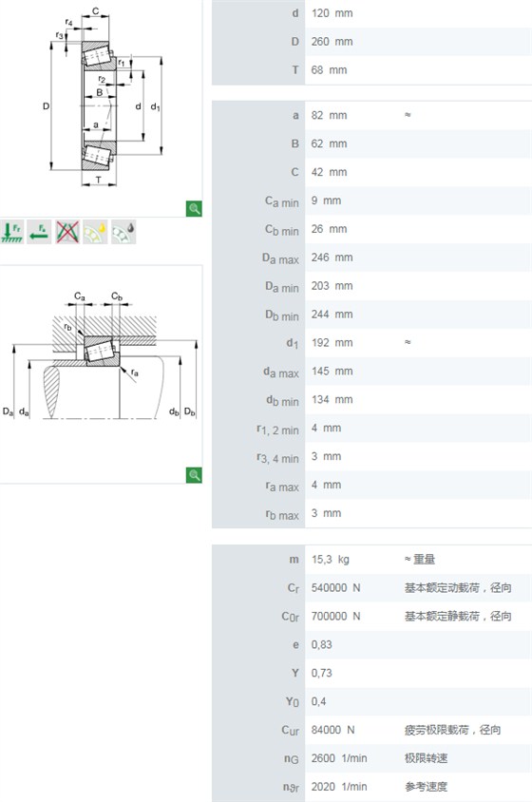The width and height of the screenshot is (532, 802).
Task: Select the 极限转速 description
Action: (427, 758)
